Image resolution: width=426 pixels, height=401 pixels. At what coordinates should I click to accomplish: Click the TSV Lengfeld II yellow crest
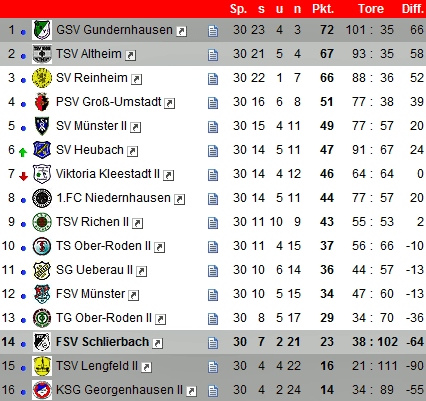click(x=42, y=366)
